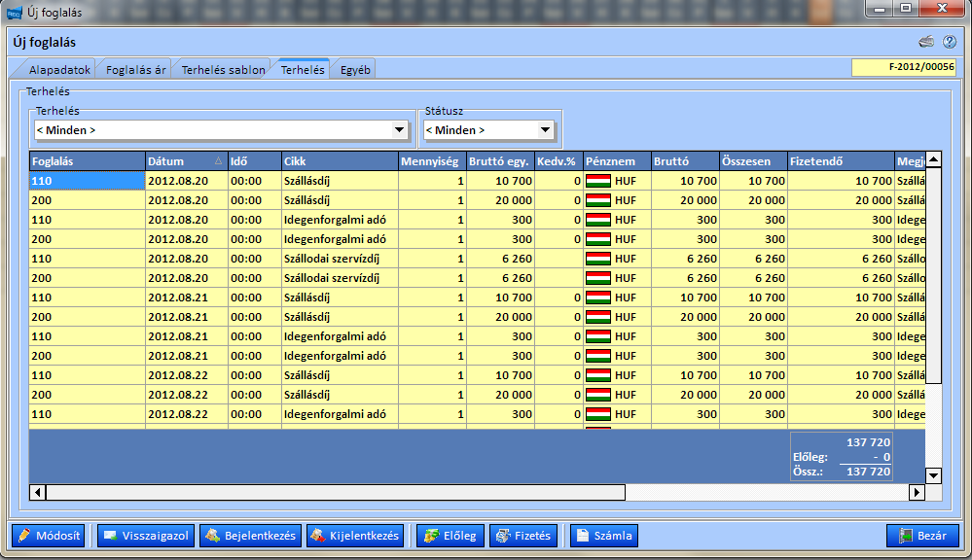Click the Összesen 10 700 cell on the 2012.08.22 row

[x=753, y=375]
